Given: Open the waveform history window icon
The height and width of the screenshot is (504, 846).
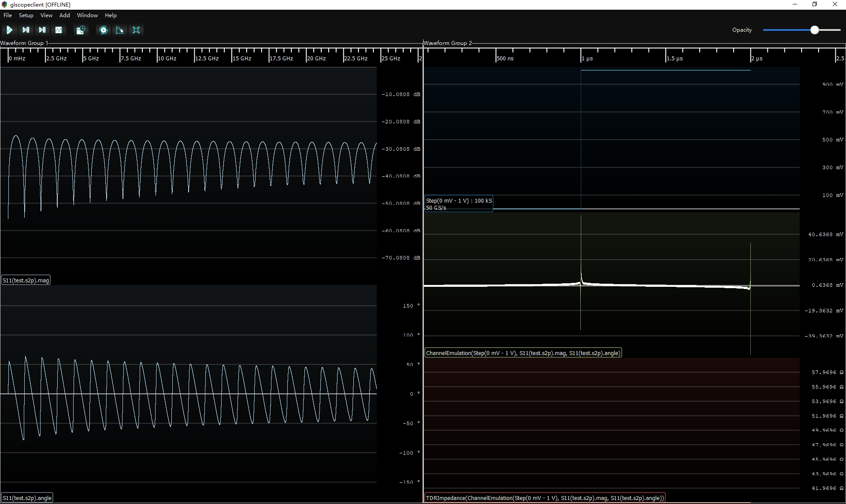Looking at the screenshot, I should coord(81,30).
